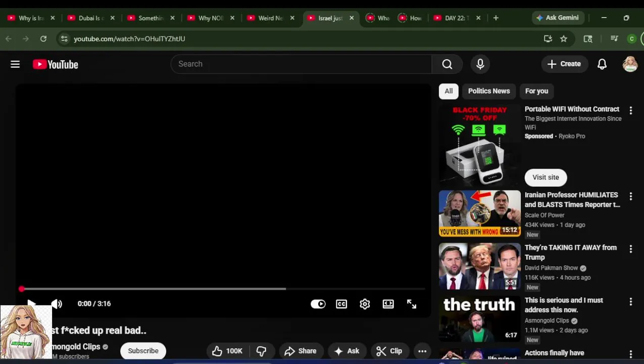Open more actions ellipsis under video

point(422,351)
